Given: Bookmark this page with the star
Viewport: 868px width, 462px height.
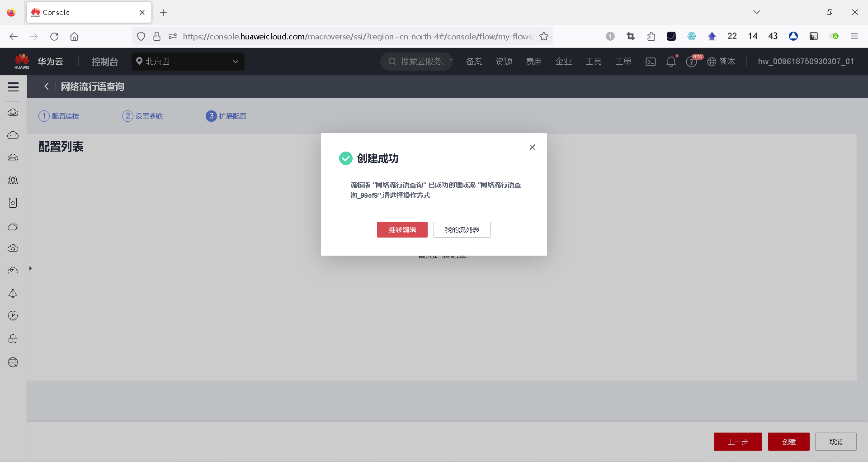Looking at the screenshot, I should coord(544,36).
